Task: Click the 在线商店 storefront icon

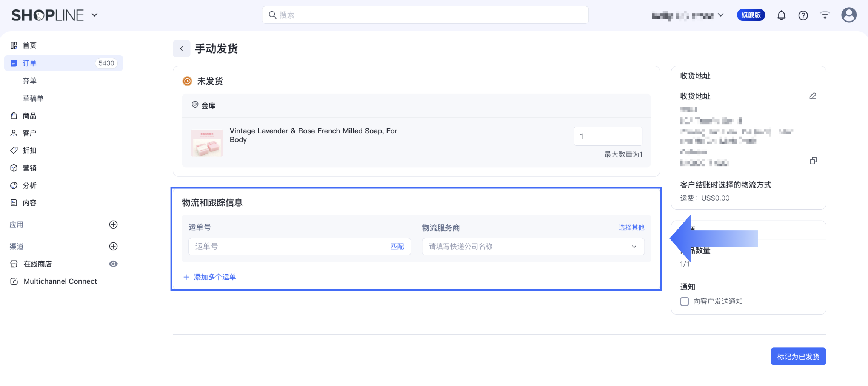Action: [14, 264]
